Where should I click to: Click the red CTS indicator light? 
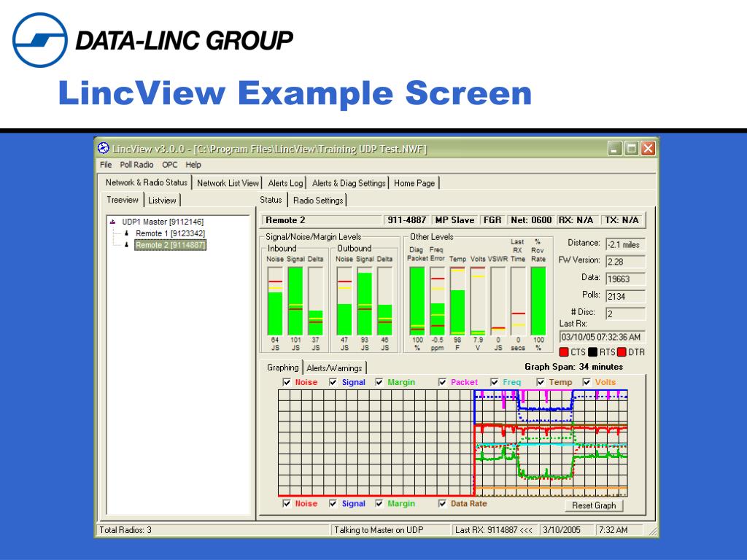[x=564, y=352]
